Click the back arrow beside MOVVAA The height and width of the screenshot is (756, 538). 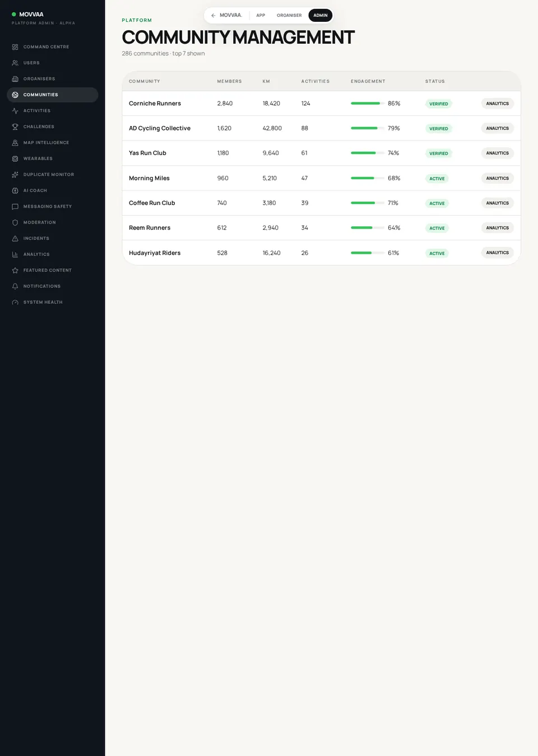213,15
